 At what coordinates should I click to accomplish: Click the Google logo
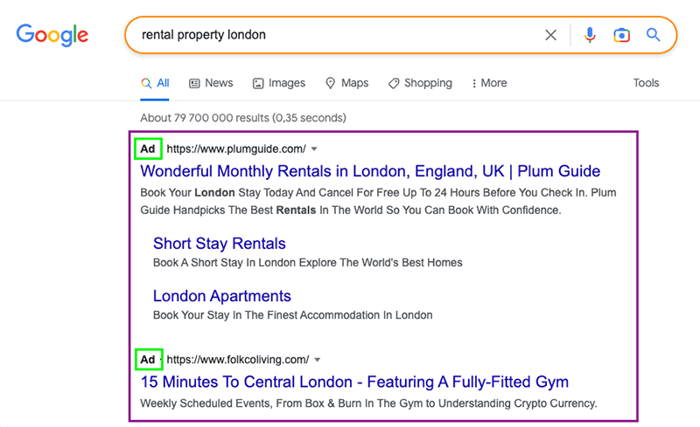(52, 35)
